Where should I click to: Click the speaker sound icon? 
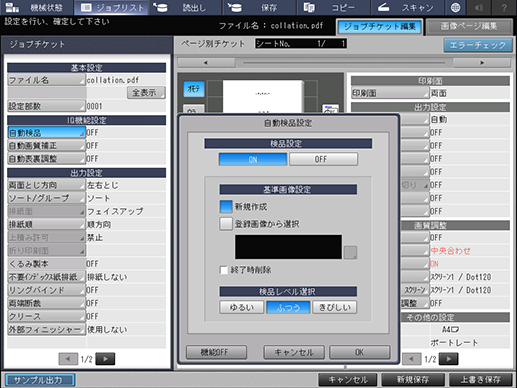coord(479,7)
